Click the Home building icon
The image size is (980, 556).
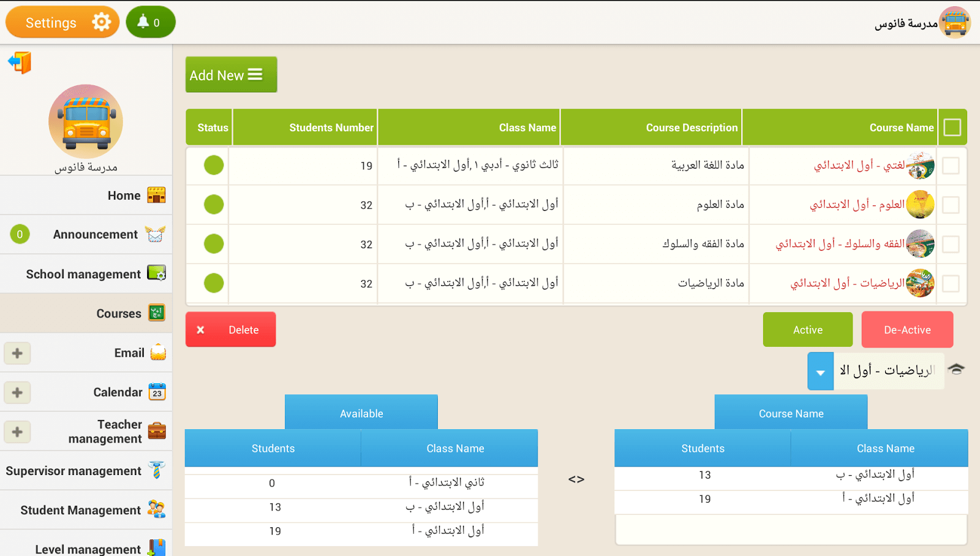coord(156,196)
